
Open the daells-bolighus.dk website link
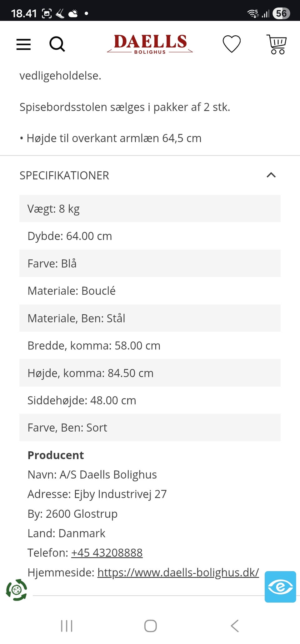pyautogui.click(x=178, y=572)
